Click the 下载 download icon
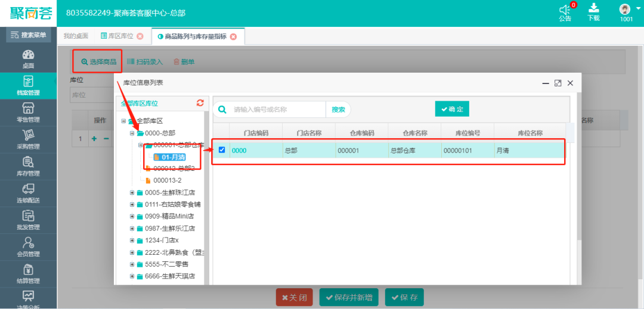Viewport: 644px width, 309px height. point(593,8)
